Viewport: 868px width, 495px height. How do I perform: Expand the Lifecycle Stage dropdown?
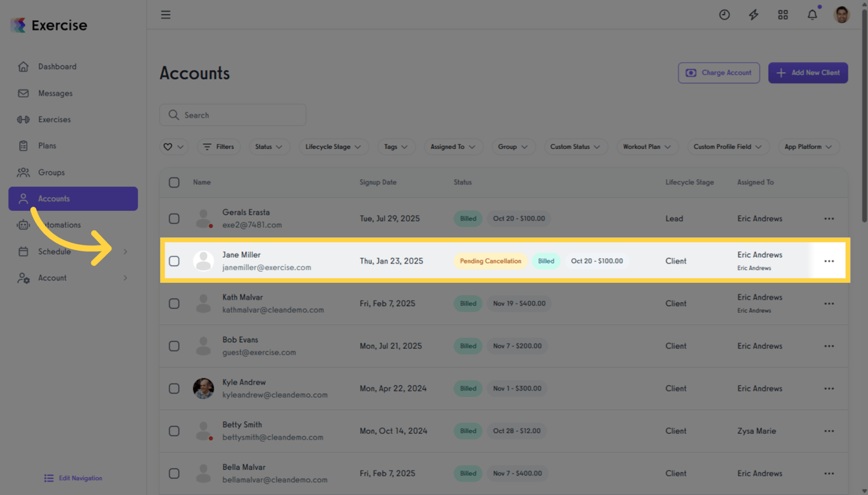tap(333, 146)
